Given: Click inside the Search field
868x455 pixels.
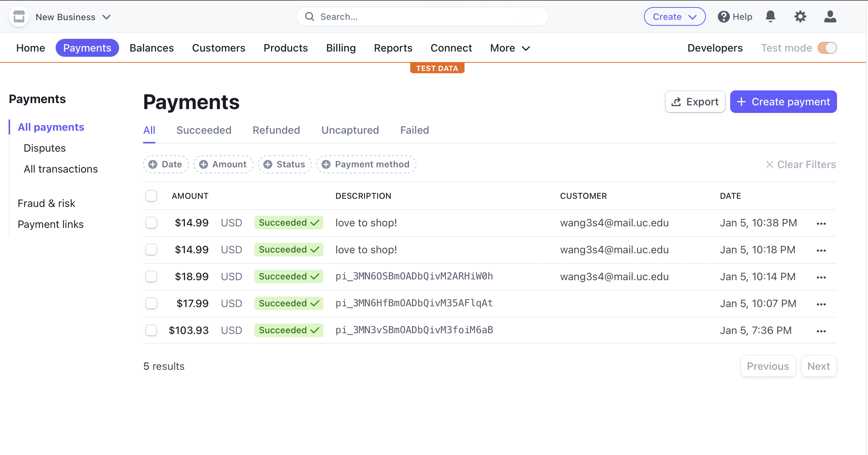Looking at the screenshot, I should tap(411, 16).
